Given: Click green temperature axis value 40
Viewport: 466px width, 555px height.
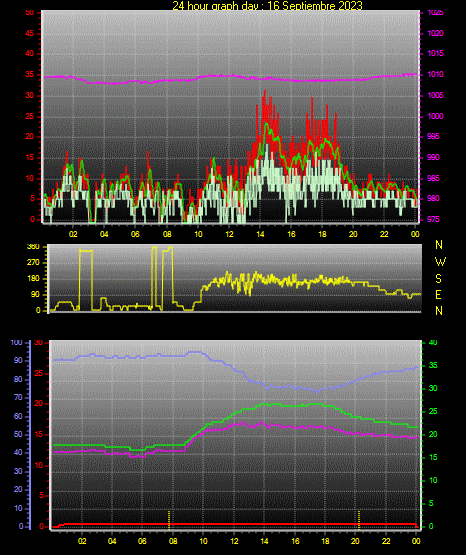Looking at the screenshot, I should pyautogui.click(x=433, y=343).
